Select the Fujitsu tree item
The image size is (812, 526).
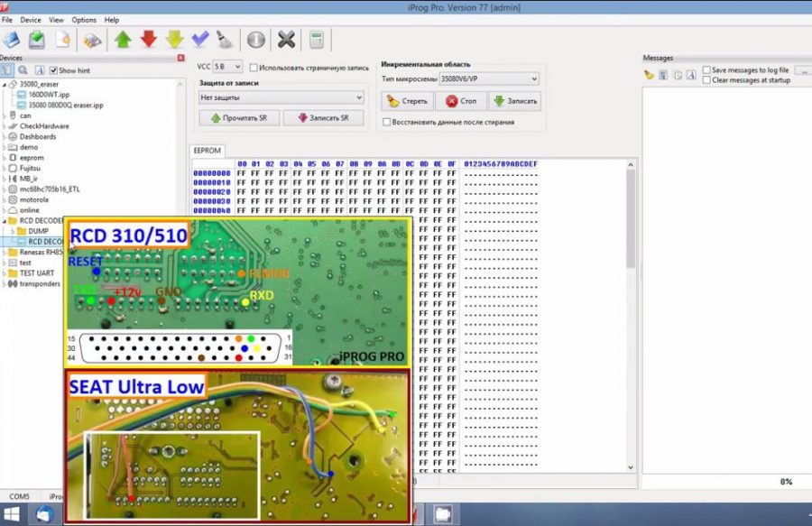click(30, 168)
